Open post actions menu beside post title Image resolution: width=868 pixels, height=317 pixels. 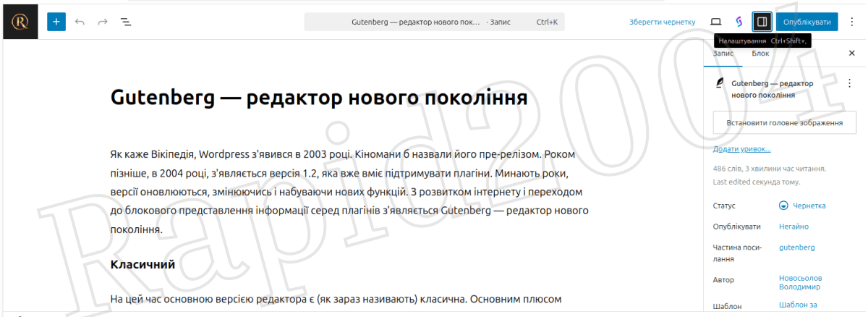pyautogui.click(x=849, y=83)
